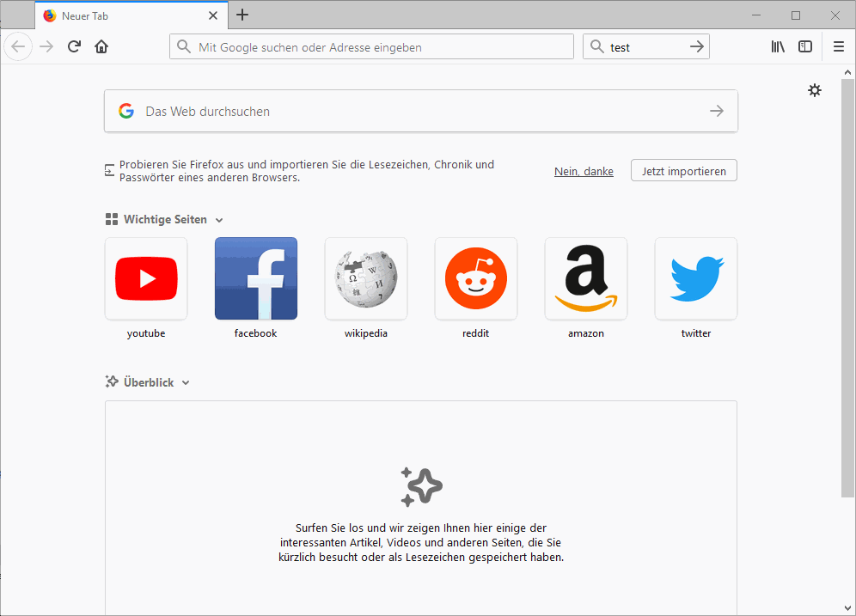
Task: Open the hamburger application menu
Action: coord(839,47)
